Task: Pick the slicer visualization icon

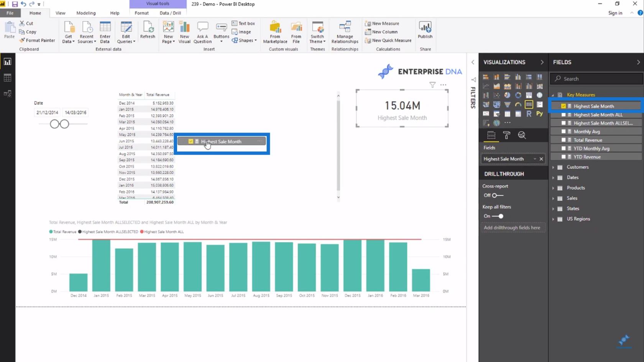Action: [496, 114]
